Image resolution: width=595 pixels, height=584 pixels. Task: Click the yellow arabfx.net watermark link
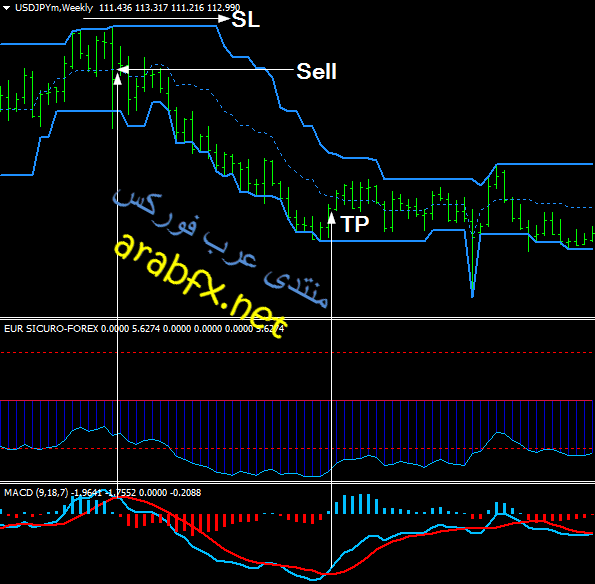click(x=200, y=285)
